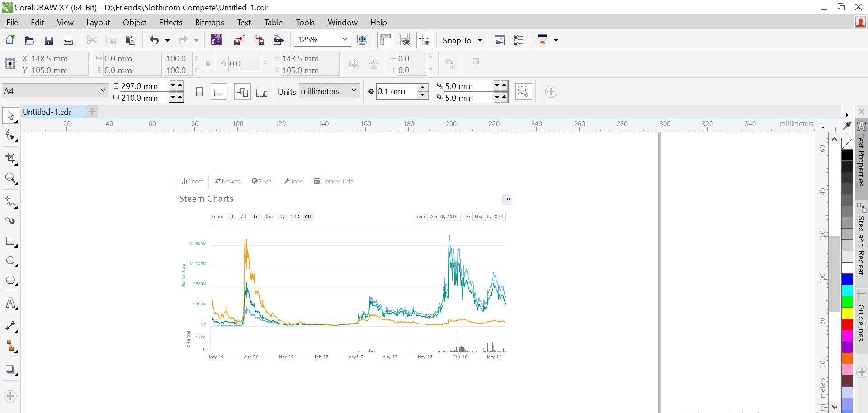
Task: Open the zoom level dropdown
Action: click(x=345, y=40)
